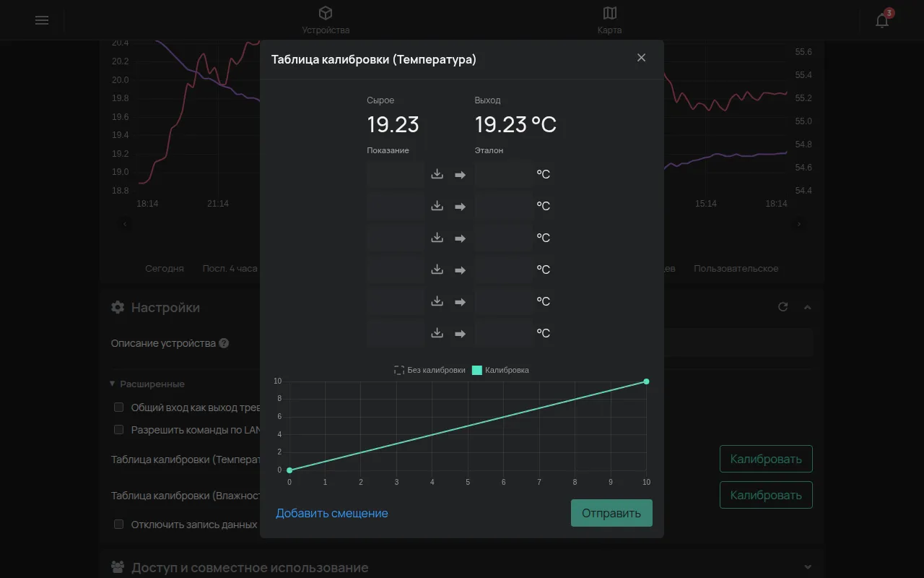Viewport: 924px width, 578px height.
Task: Capture the current reading into the second calibration row
Action: click(x=437, y=206)
